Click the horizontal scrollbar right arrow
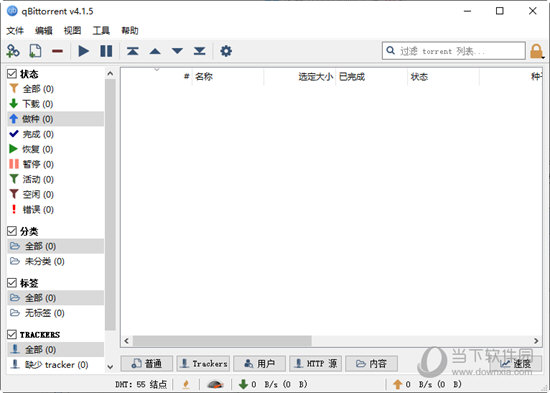550x393 pixels. [536, 341]
